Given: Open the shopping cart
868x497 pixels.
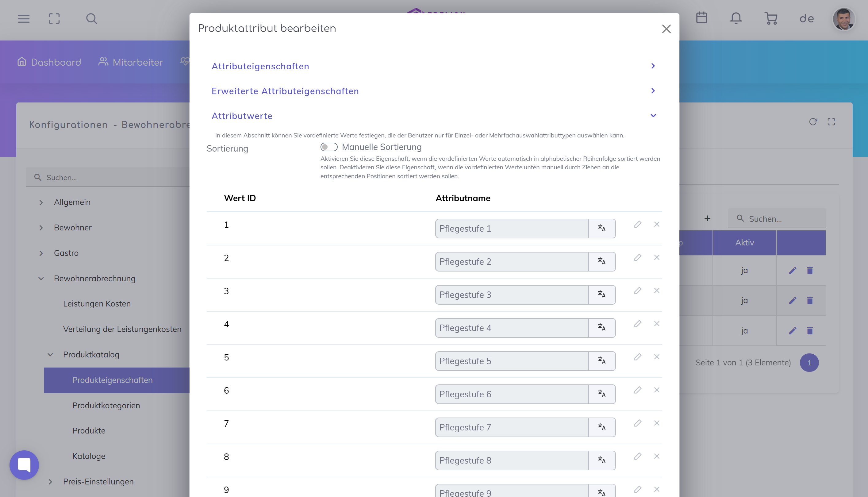Looking at the screenshot, I should (x=771, y=18).
